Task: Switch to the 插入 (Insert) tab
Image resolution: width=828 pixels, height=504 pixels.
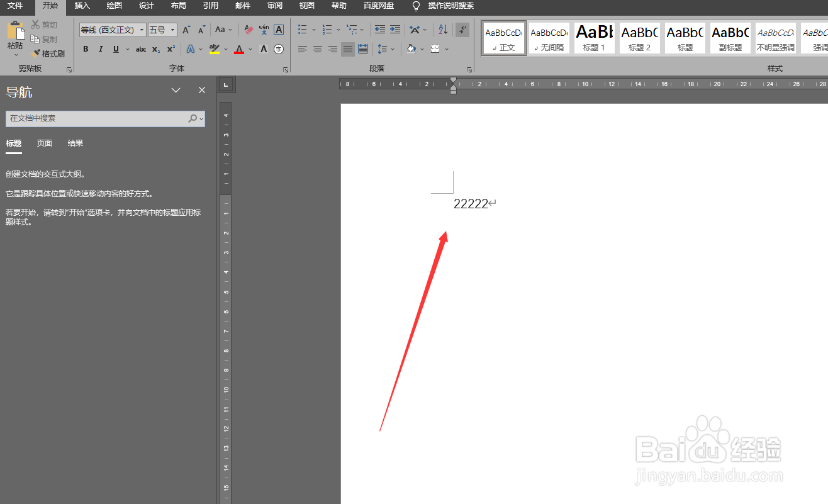Action: pos(82,6)
